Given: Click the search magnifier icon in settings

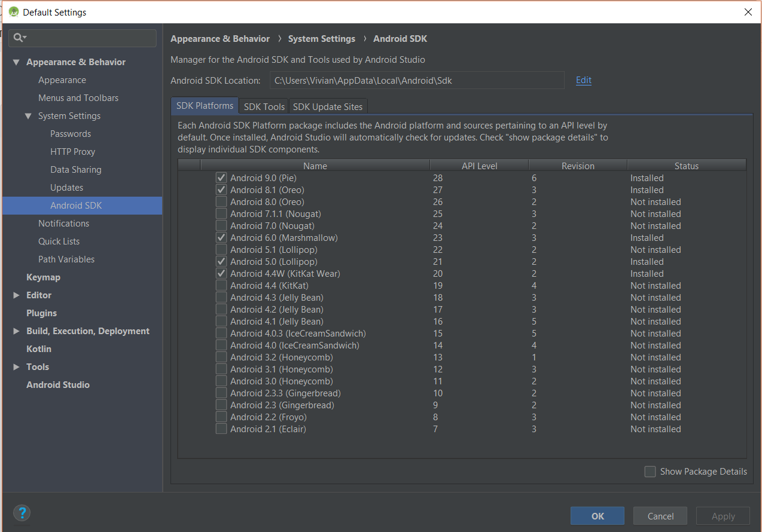Looking at the screenshot, I should (19, 38).
